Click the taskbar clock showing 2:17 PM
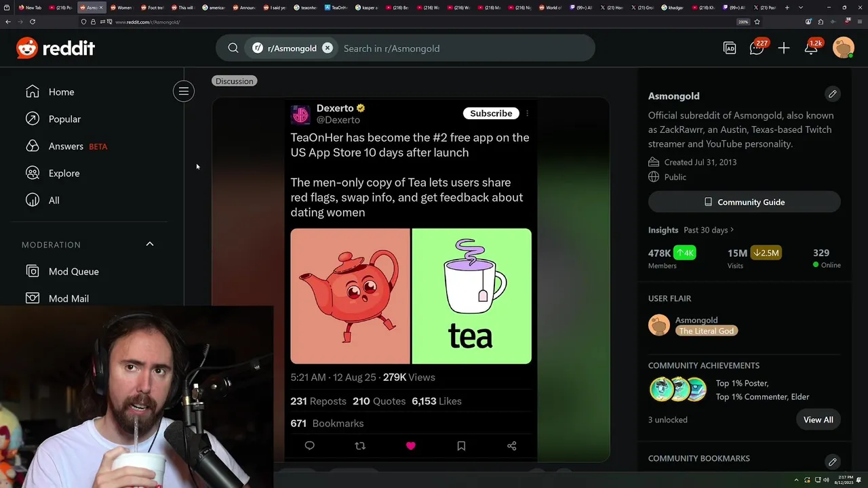The height and width of the screenshot is (488, 868). point(845,479)
